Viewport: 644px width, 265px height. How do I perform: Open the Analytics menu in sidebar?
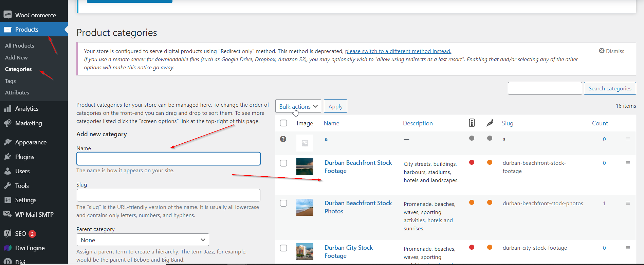(27, 109)
